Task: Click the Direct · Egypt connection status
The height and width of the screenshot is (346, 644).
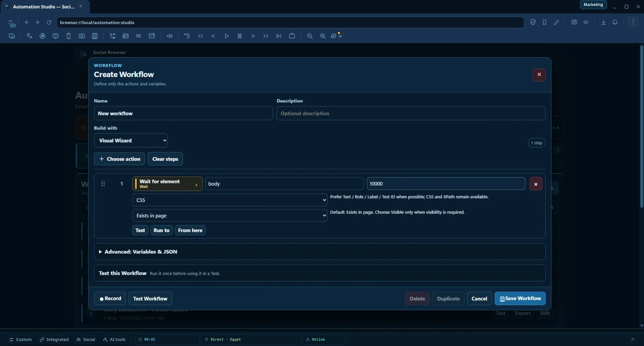Action: 251,339
